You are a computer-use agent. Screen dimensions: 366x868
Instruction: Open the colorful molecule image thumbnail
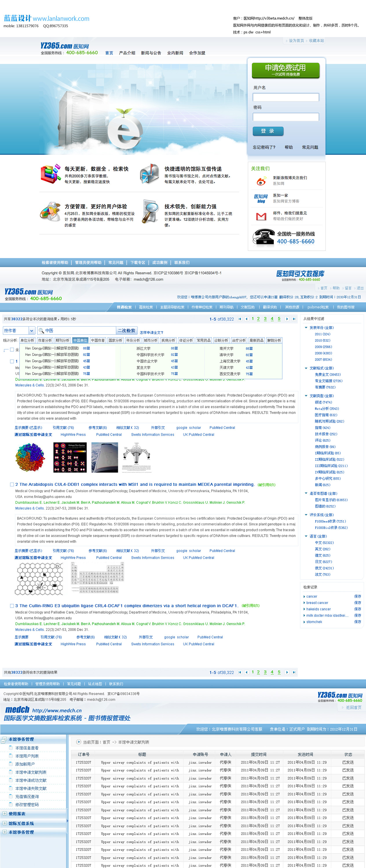click(30, 457)
